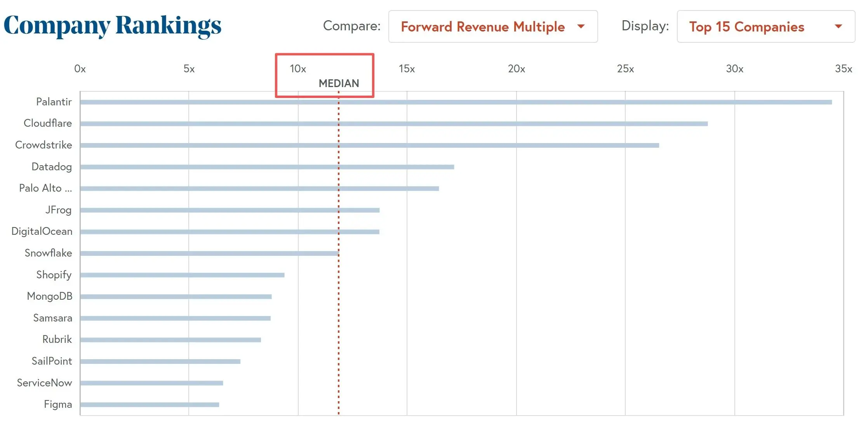Screen dimensions: 868x435
Task: Select the JFrog bar
Action: pyautogui.click(x=230, y=210)
